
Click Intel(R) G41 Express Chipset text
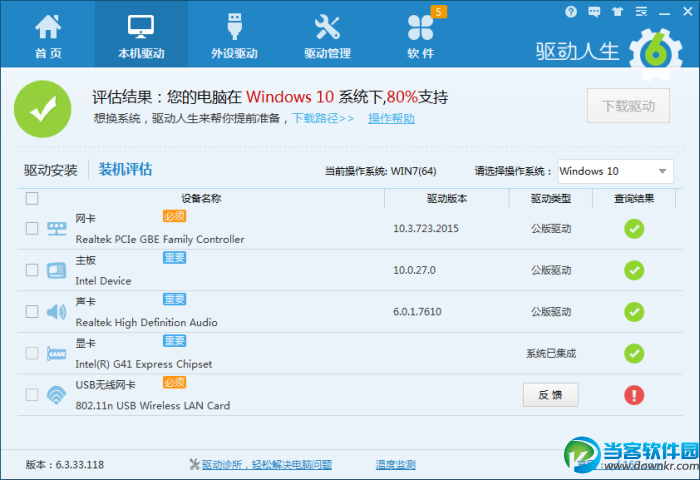point(144,364)
